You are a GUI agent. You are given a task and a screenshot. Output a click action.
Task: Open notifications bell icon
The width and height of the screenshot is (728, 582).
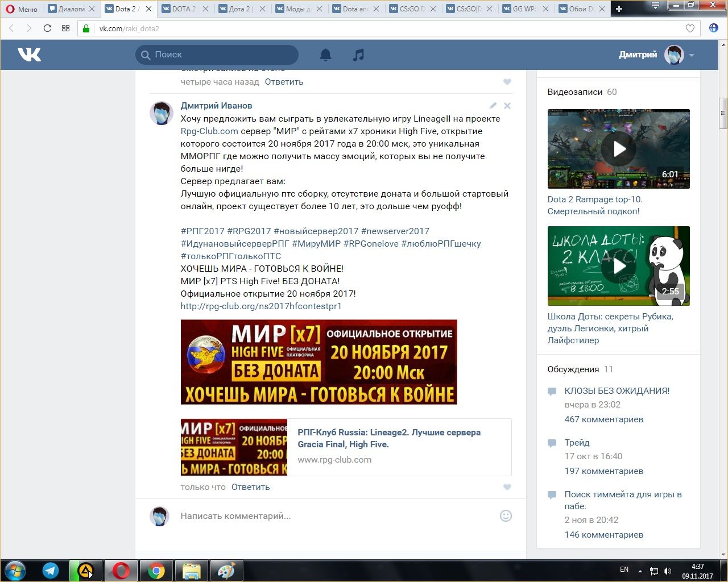click(325, 55)
